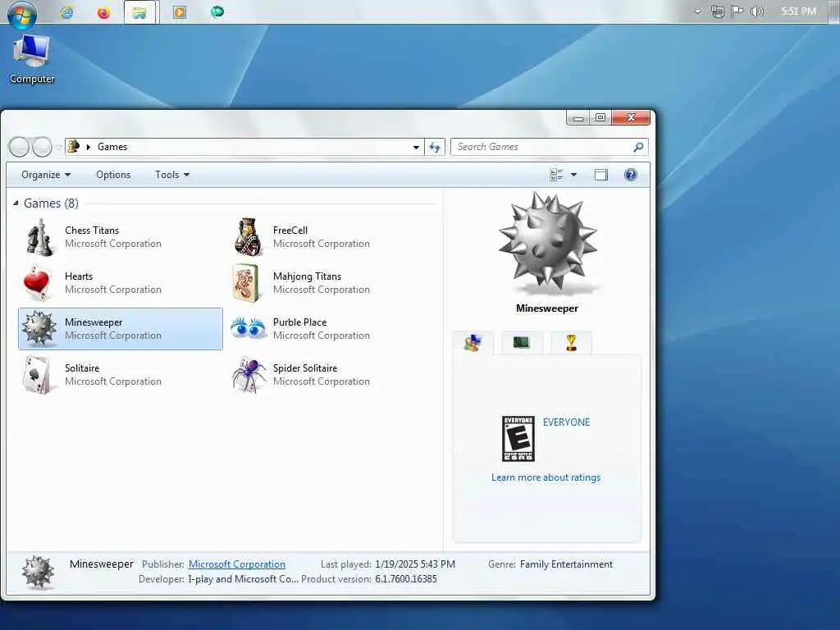Click the Chess Titans name text
The height and width of the screenshot is (630, 840).
tap(92, 231)
